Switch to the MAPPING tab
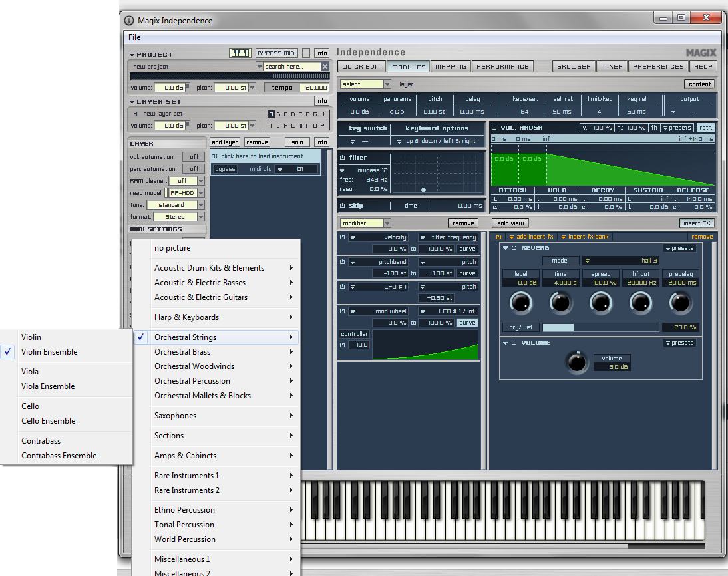 point(451,67)
